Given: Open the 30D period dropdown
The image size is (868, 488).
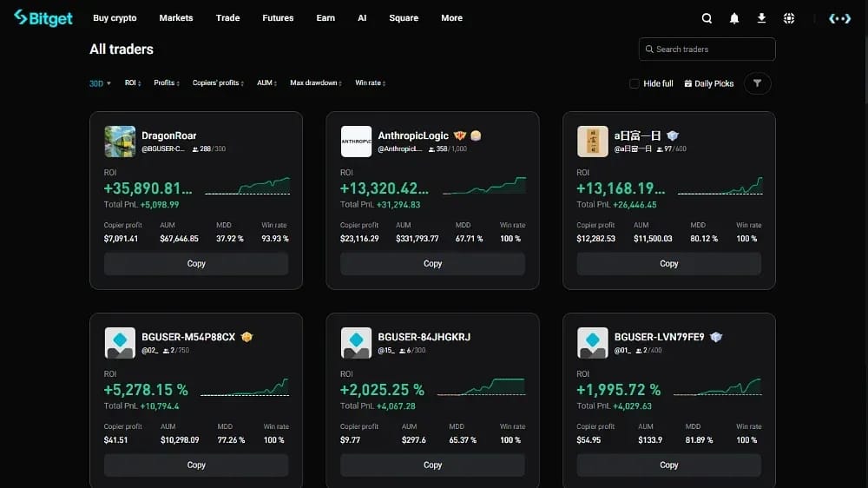Looking at the screenshot, I should pyautogui.click(x=100, y=83).
